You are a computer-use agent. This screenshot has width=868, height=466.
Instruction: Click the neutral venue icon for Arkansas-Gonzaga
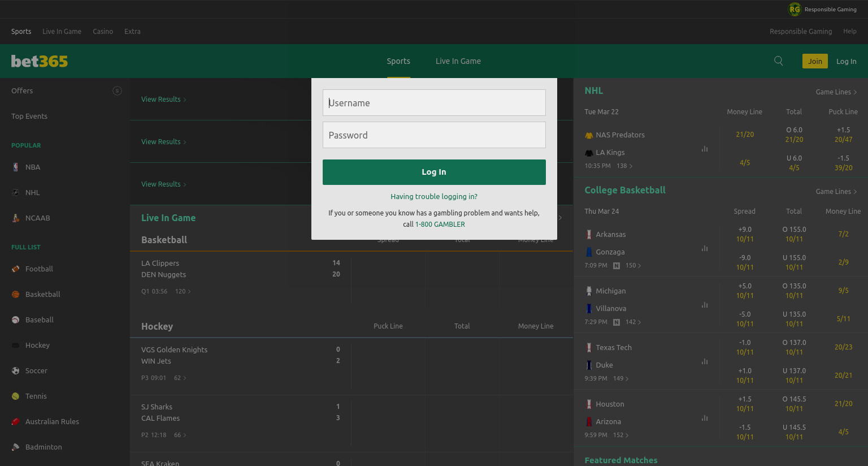(x=617, y=265)
